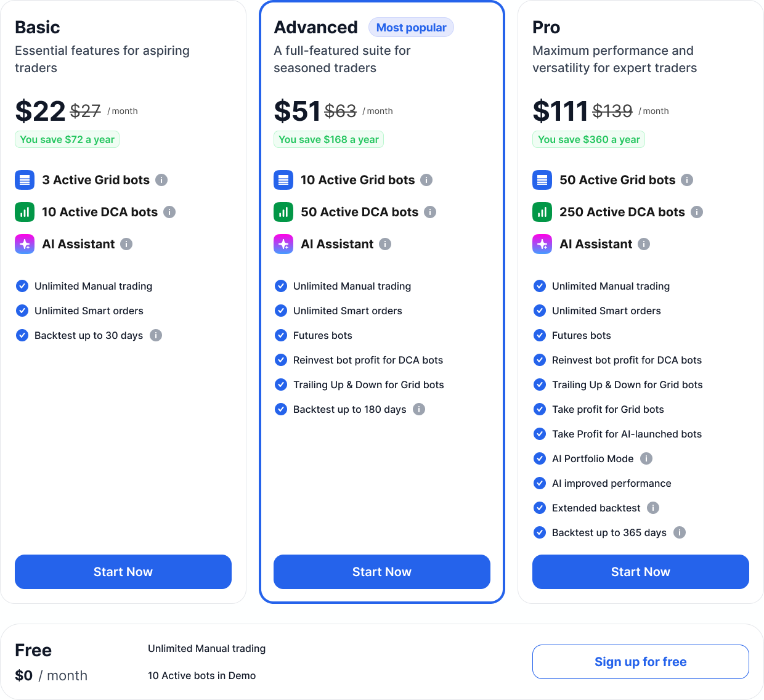Select the AI Assistant icon under Advanced
Viewport: 764px width, 700px height.
283,244
